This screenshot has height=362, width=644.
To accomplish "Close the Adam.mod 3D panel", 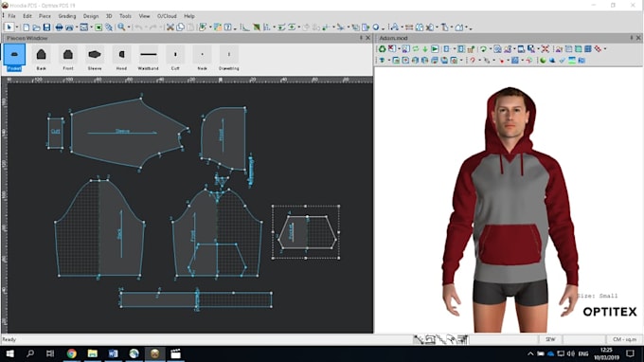I will click(x=638, y=38).
